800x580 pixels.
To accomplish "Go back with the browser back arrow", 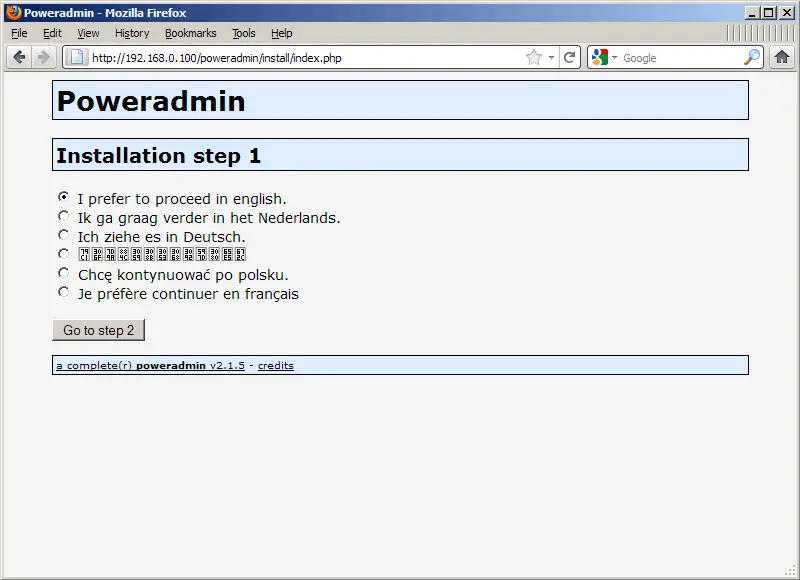I will [x=19, y=57].
